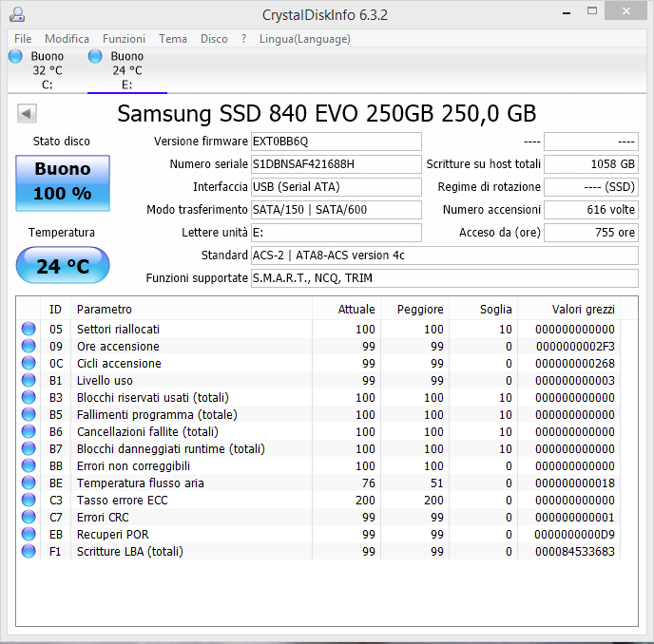
Task: Click the Standard field ACS-2 | ATA8-ACS version 4c
Action: (445, 256)
